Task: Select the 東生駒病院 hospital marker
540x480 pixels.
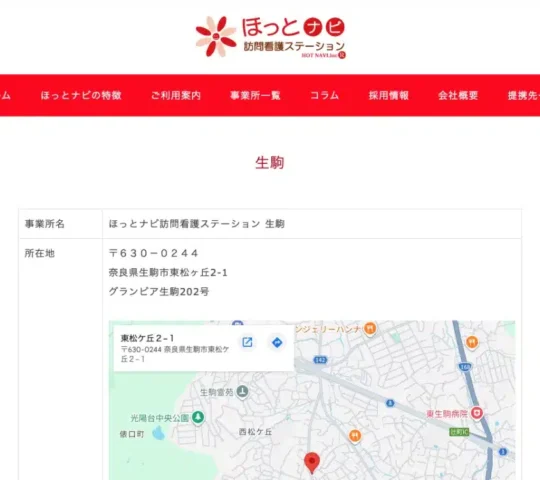Action: (477, 413)
